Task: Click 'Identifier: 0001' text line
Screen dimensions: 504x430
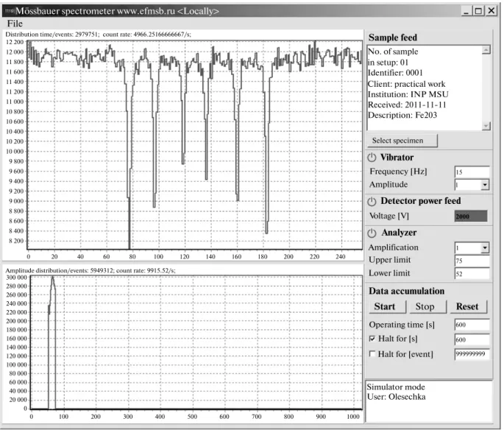Action: [395, 73]
